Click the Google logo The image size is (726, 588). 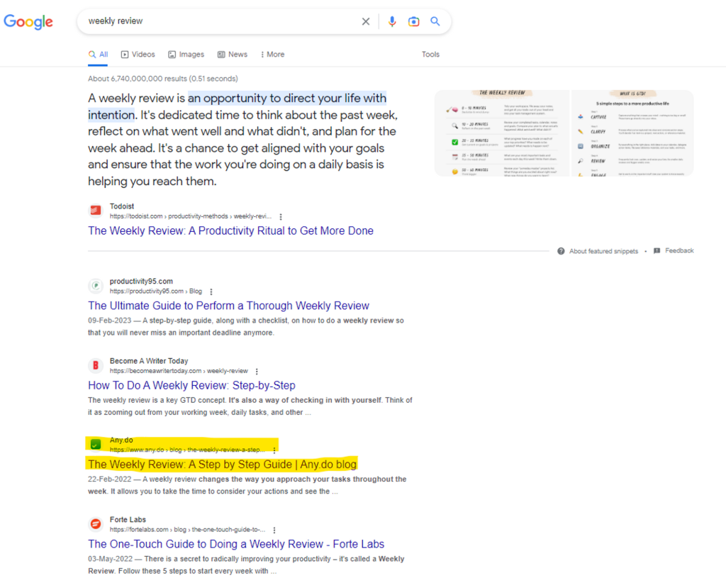click(28, 21)
